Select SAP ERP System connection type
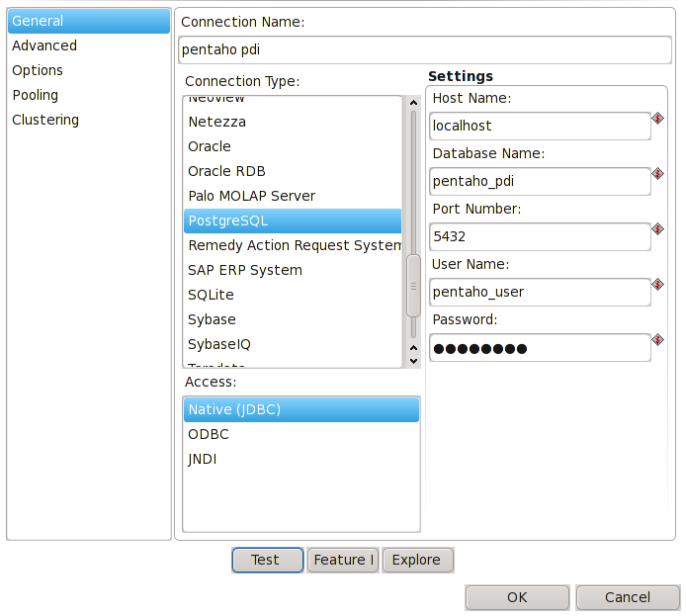The width and height of the screenshot is (686, 616). click(293, 270)
